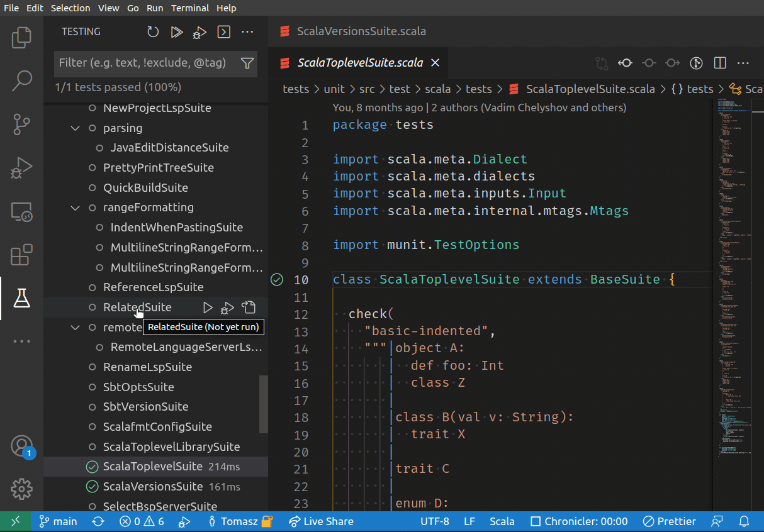Screen dimensions: 764x532
Task: Change Scala language mode
Action: pos(502,521)
